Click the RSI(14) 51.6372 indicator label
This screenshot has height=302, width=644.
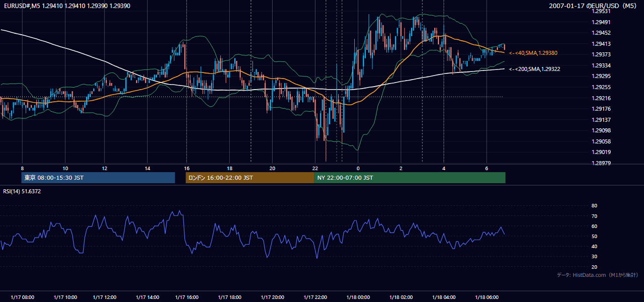coord(22,191)
